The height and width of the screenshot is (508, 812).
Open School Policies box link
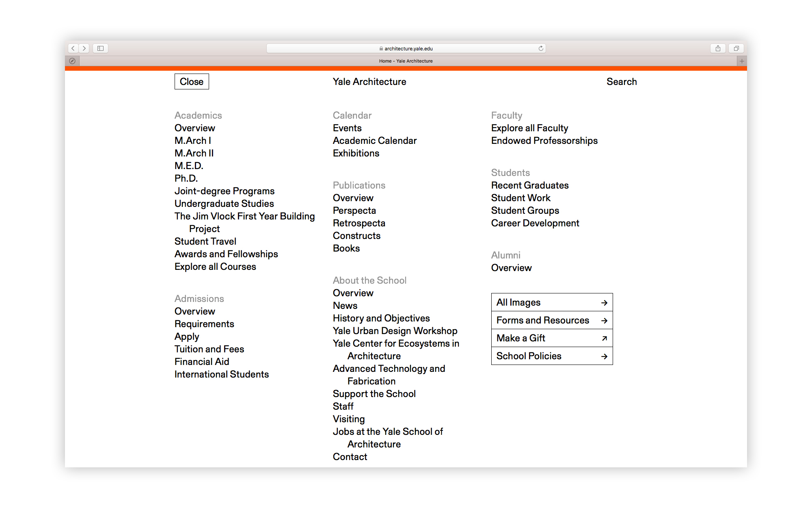(x=529, y=356)
